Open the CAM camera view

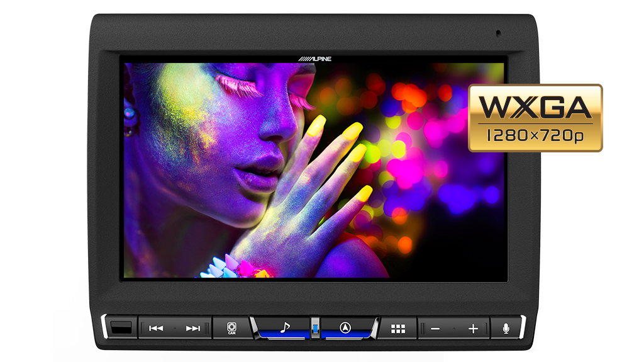click(x=231, y=328)
